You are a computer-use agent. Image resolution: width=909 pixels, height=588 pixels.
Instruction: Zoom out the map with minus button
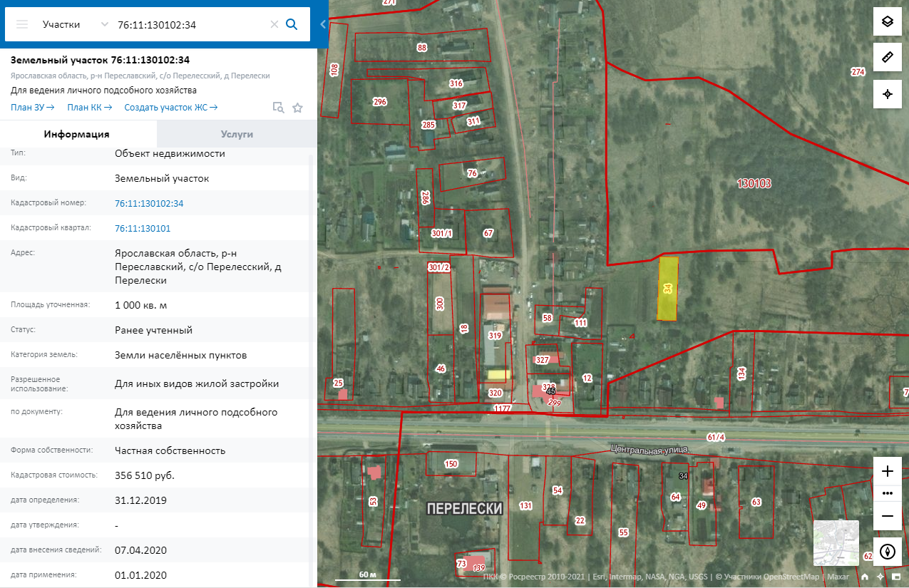pos(888,515)
